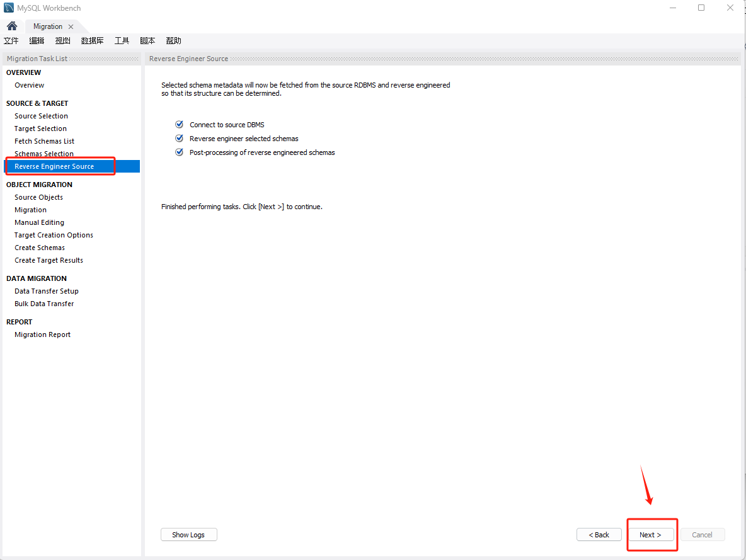
Task: Select the Migration step under Object Migration
Action: tap(30, 210)
